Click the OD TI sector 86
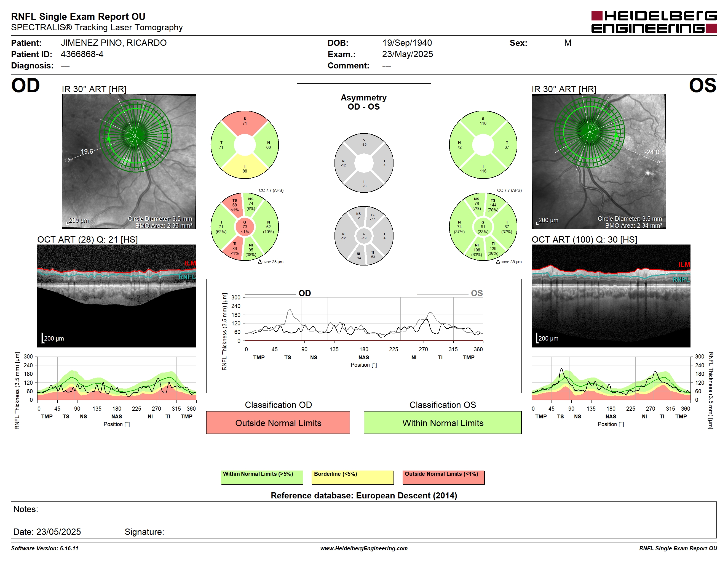 (235, 248)
